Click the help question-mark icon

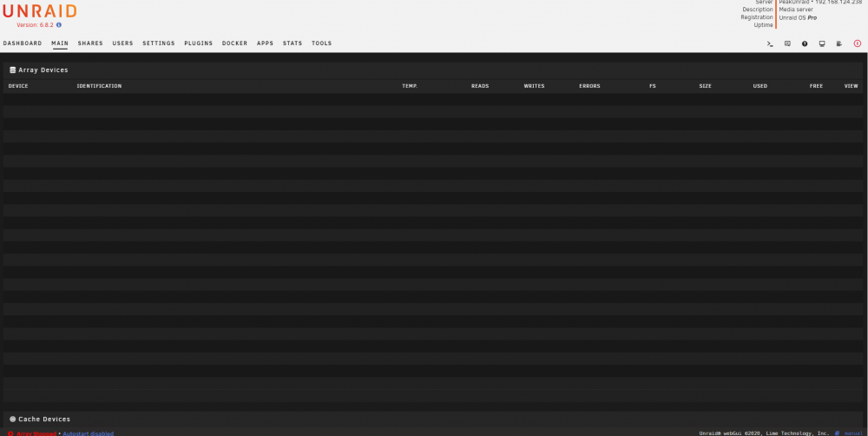(805, 43)
